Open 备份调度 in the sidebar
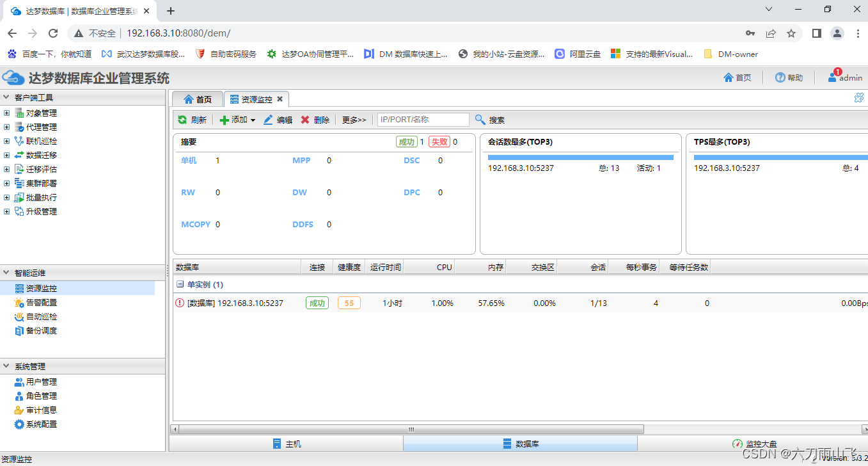 pos(41,330)
